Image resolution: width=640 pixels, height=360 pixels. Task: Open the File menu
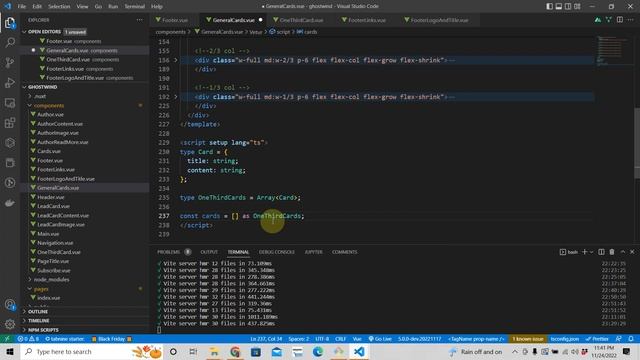[22, 7]
